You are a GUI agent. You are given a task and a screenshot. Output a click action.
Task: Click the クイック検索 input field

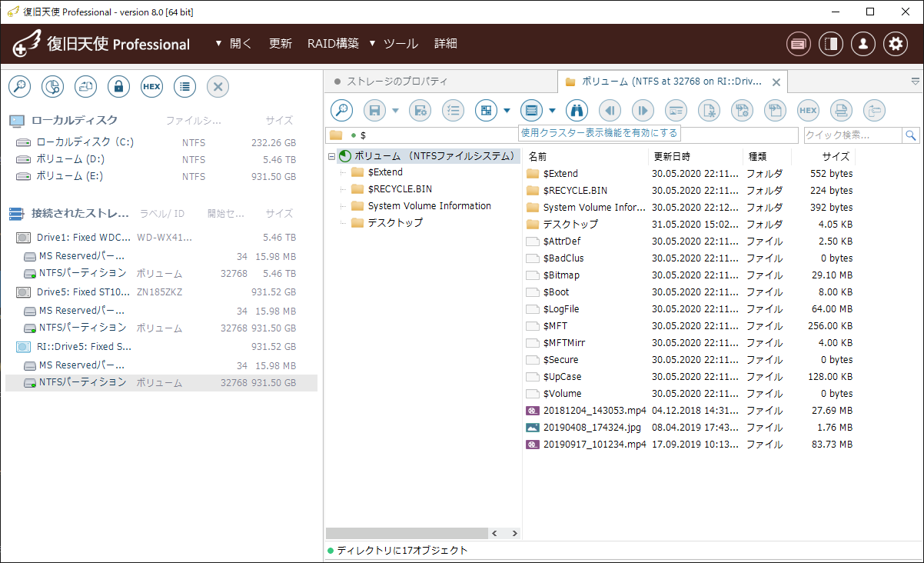click(x=853, y=135)
